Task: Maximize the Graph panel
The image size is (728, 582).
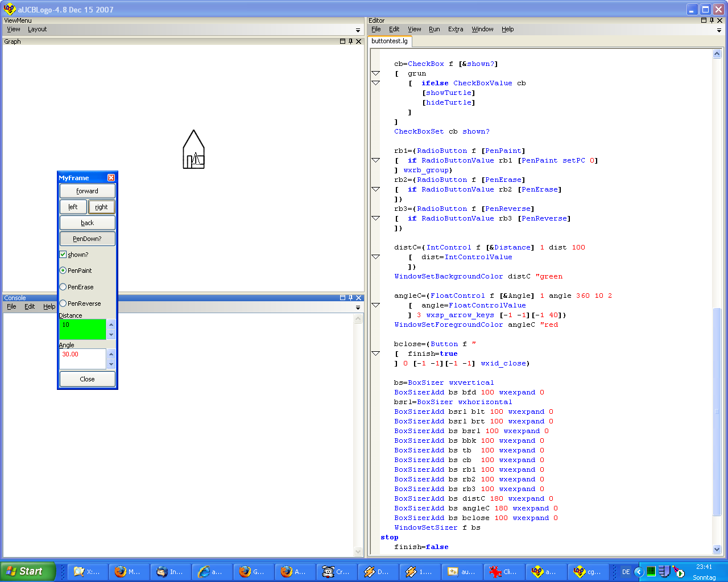Action: pos(342,41)
